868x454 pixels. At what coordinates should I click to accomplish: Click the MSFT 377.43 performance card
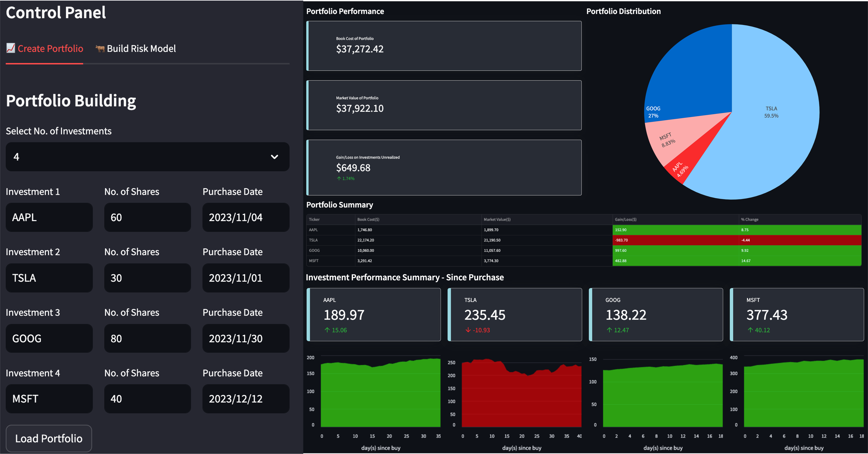tap(797, 314)
